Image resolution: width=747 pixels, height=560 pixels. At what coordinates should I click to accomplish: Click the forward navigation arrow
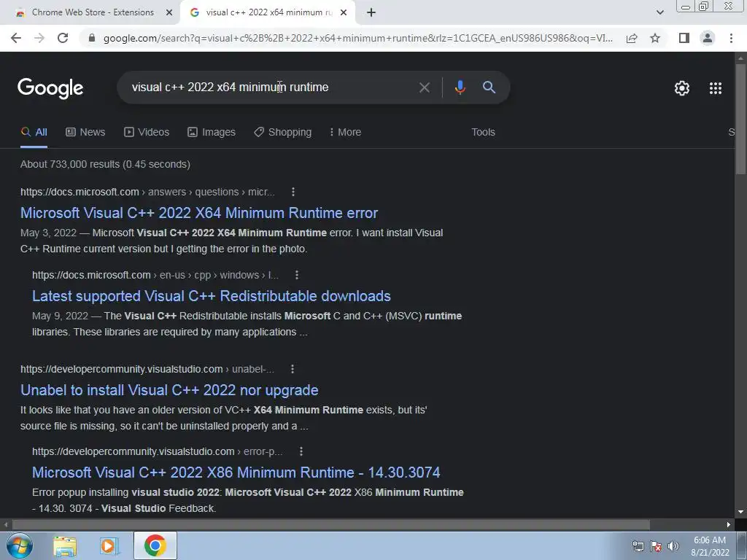tap(39, 38)
